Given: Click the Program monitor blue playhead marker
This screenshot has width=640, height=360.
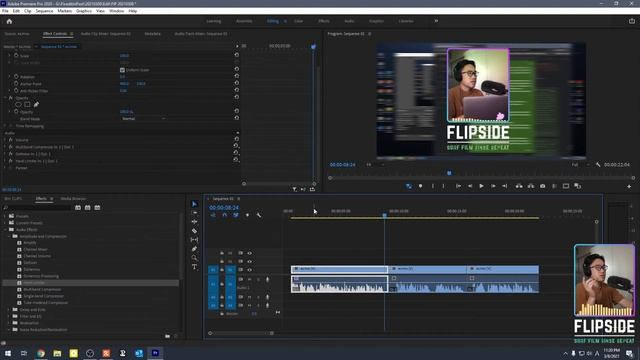Looking at the screenshot, I should click(x=449, y=173).
